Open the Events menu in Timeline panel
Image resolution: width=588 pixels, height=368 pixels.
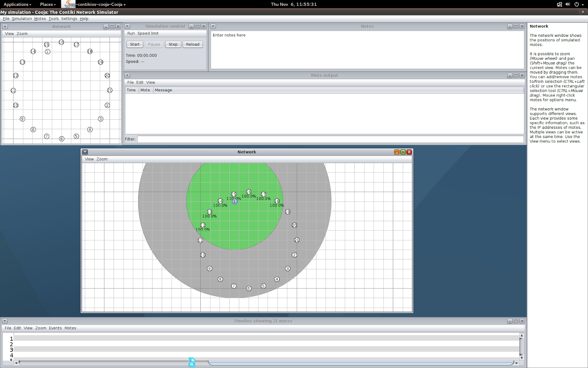point(55,328)
